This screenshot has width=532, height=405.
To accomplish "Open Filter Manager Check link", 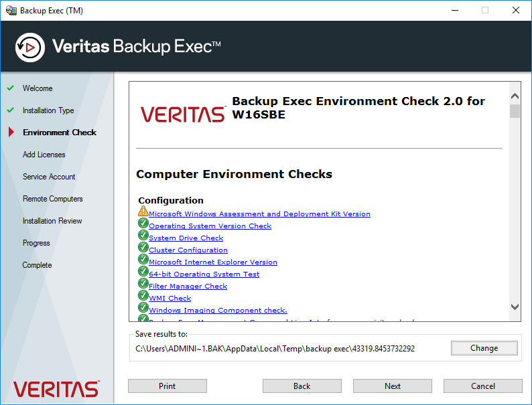I will [x=188, y=286].
